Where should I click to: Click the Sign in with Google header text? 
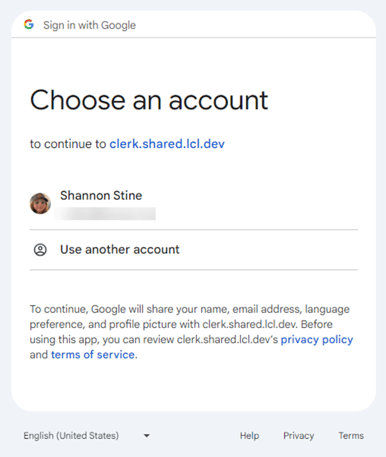click(89, 25)
